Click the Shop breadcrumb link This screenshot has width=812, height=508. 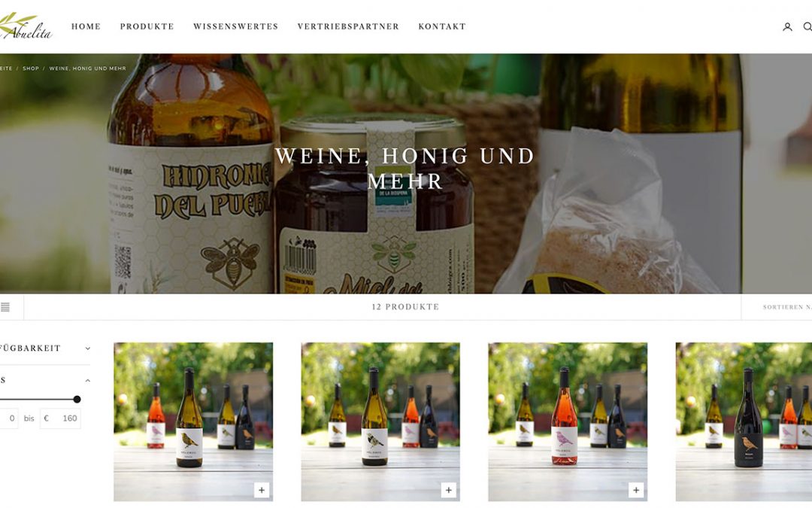pos(31,68)
